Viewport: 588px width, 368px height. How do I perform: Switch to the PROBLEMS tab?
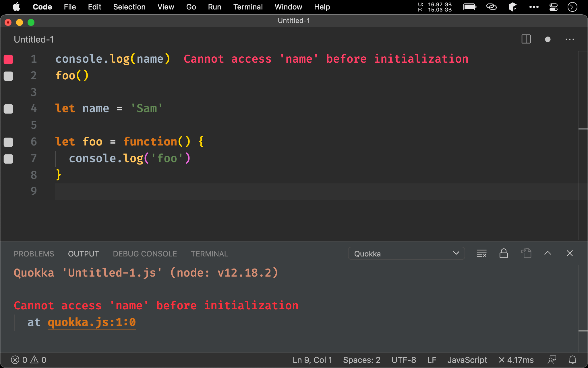click(34, 254)
